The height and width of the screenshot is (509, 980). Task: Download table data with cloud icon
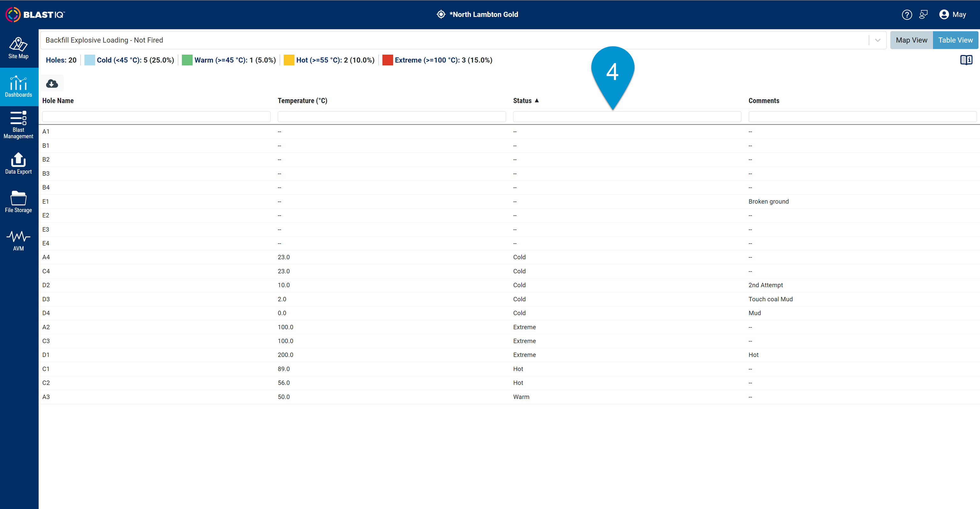[52, 83]
